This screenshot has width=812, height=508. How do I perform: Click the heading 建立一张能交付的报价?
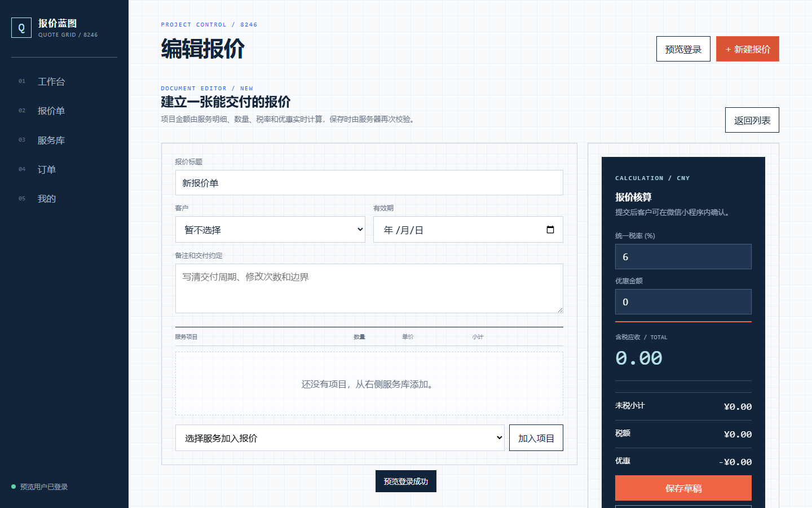point(226,102)
